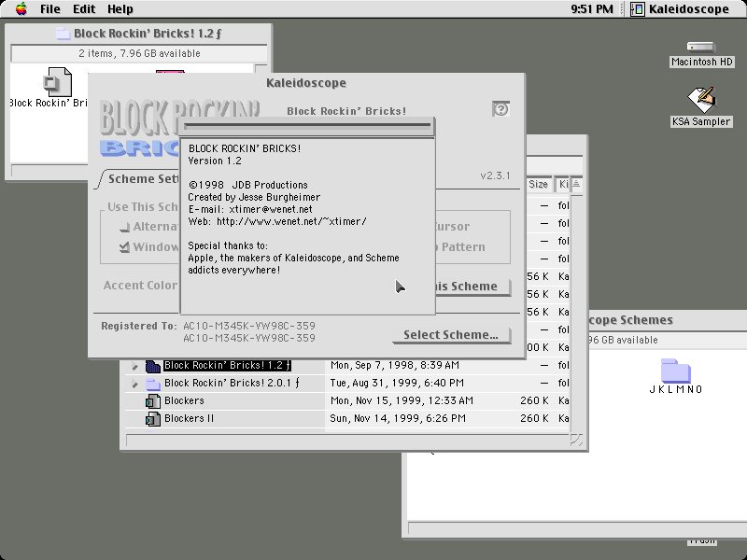Click the e-mail line xtimer@wenet.net
Screen dimensions: 747x560
(x=250, y=209)
